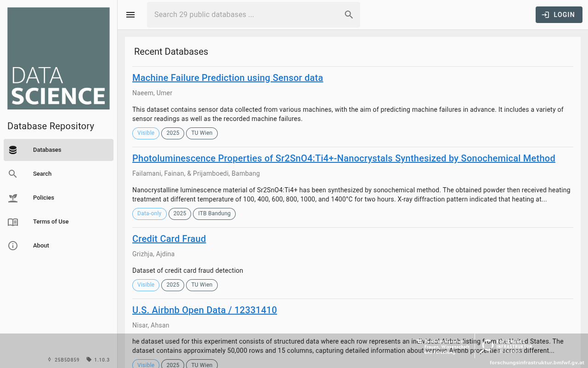Click the ITB Bandung chip

coord(214,214)
